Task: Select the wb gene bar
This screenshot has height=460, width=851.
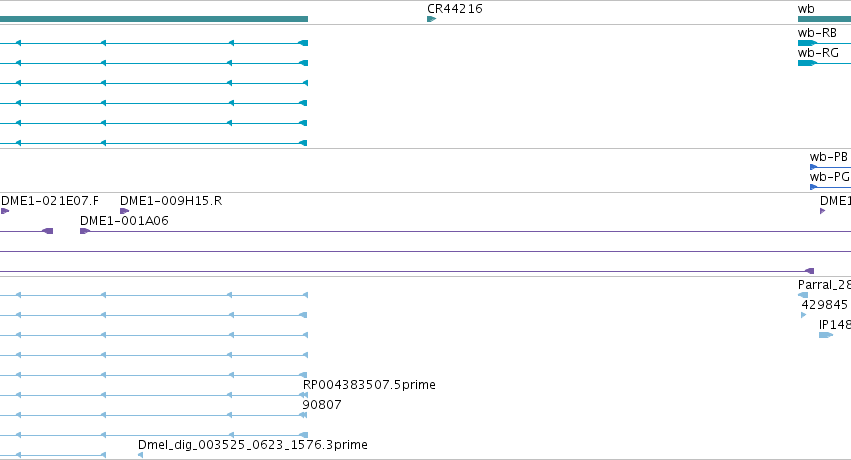Action: point(824,19)
